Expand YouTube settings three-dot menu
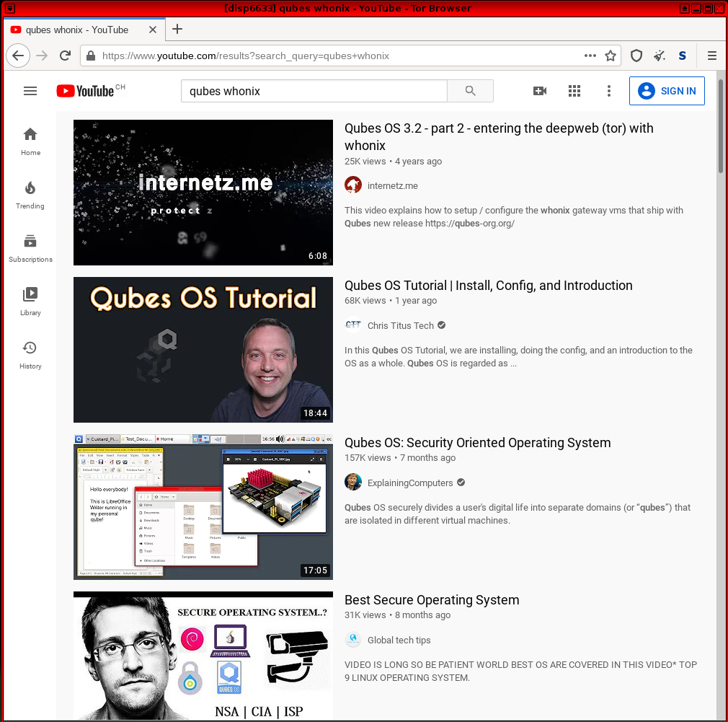Image resolution: width=728 pixels, height=722 pixels. (608, 91)
